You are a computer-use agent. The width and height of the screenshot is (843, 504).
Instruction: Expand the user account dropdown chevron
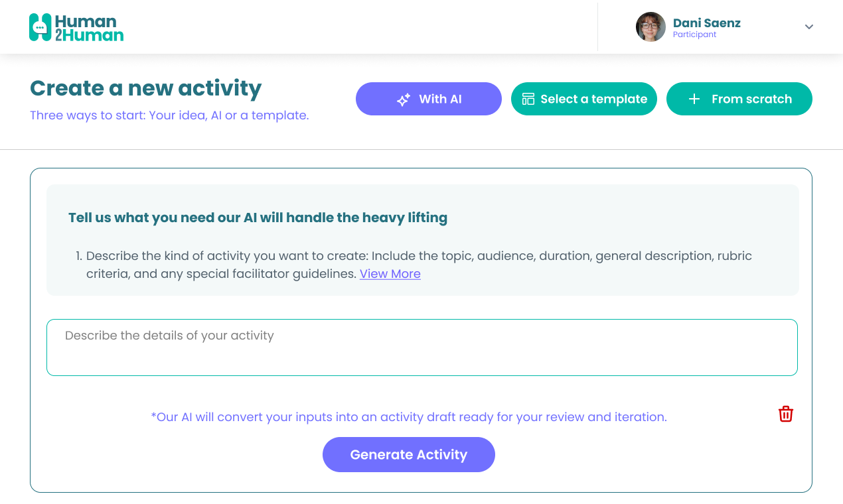point(809,27)
